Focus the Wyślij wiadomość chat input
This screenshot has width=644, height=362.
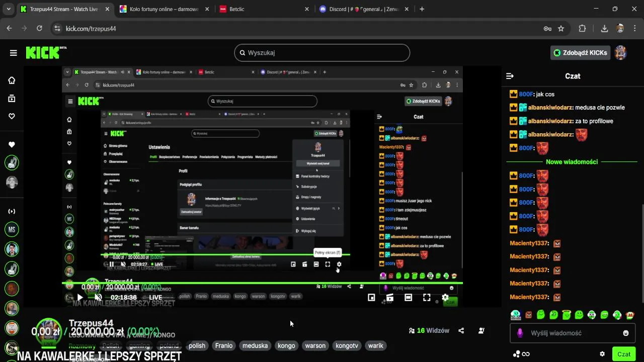pyautogui.click(x=573, y=333)
